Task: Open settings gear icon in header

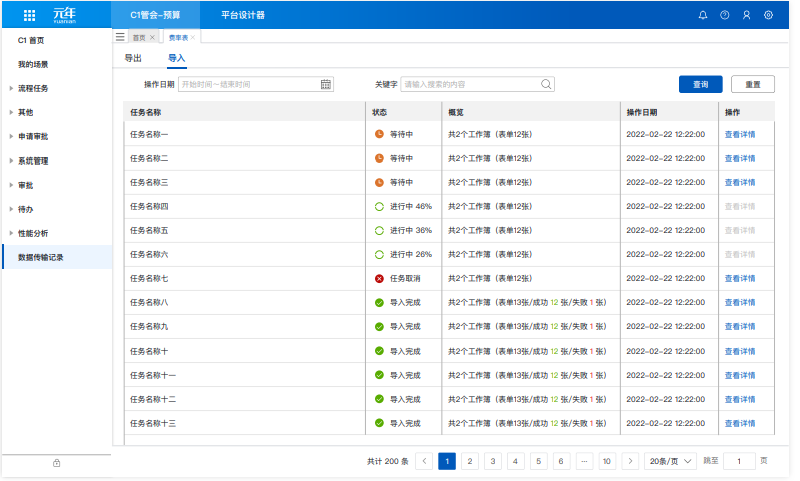Action: pyautogui.click(x=768, y=15)
